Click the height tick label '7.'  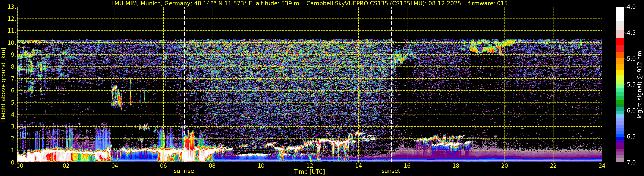coord(13,79)
